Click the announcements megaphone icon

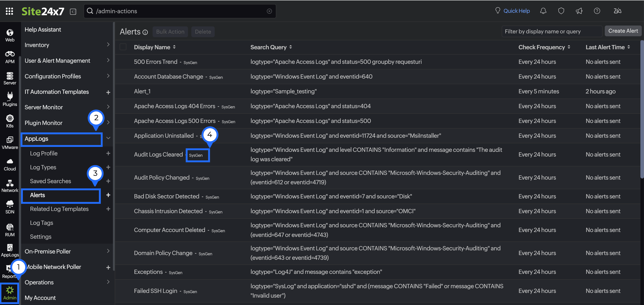[579, 11]
